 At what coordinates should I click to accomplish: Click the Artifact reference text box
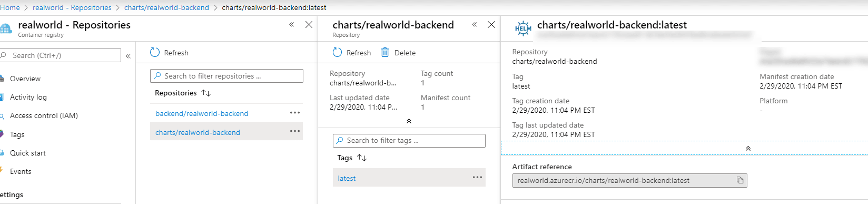click(x=629, y=181)
